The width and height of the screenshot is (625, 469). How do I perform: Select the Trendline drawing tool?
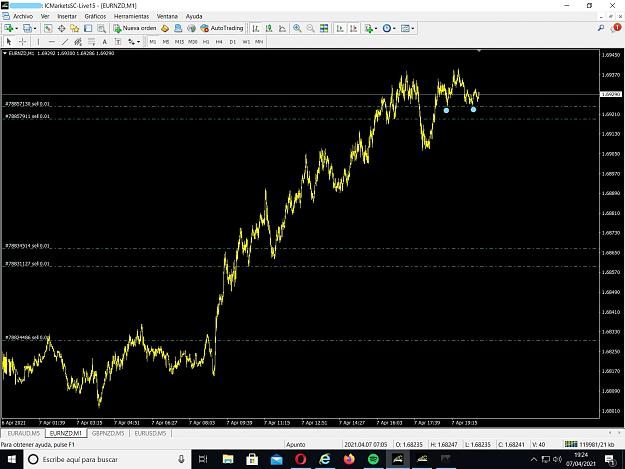click(65, 41)
